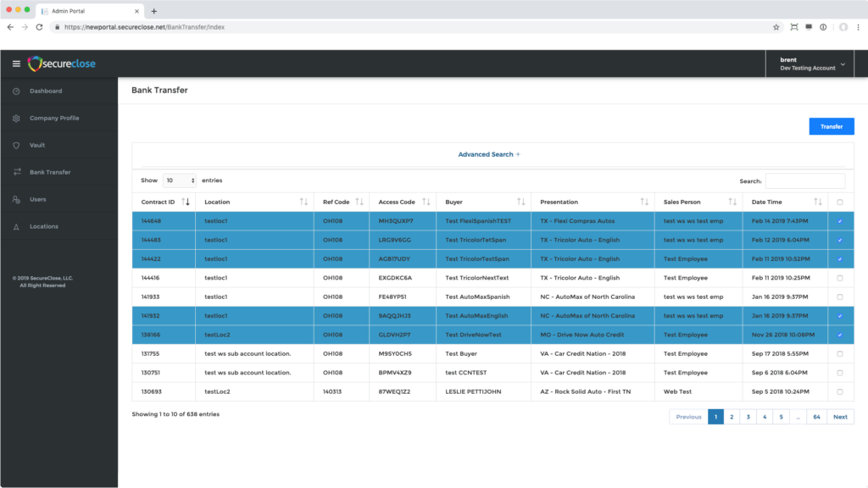This screenshot has width=868, height=488.
Task: Click the Locations sidebar icon
Action: (16, 226)
